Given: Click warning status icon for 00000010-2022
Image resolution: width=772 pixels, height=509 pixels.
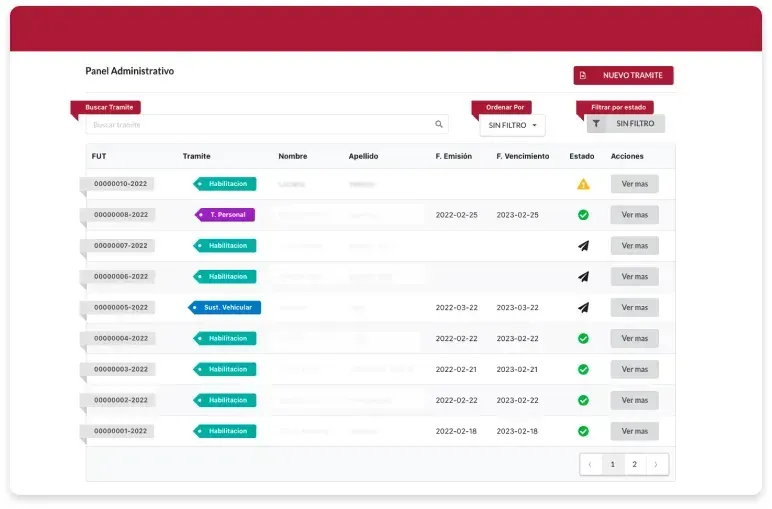Looking at the screenshot, I should click(x=583, y=184).
